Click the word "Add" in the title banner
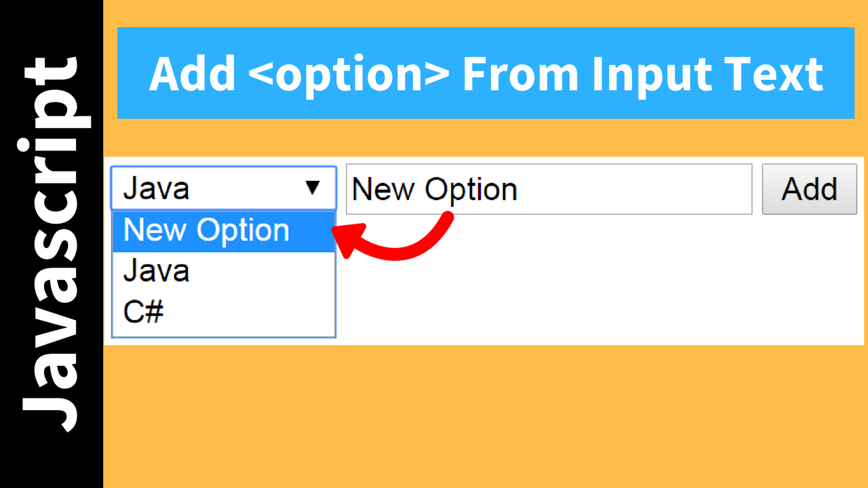The image size is (868, 488). pos(193,74)
